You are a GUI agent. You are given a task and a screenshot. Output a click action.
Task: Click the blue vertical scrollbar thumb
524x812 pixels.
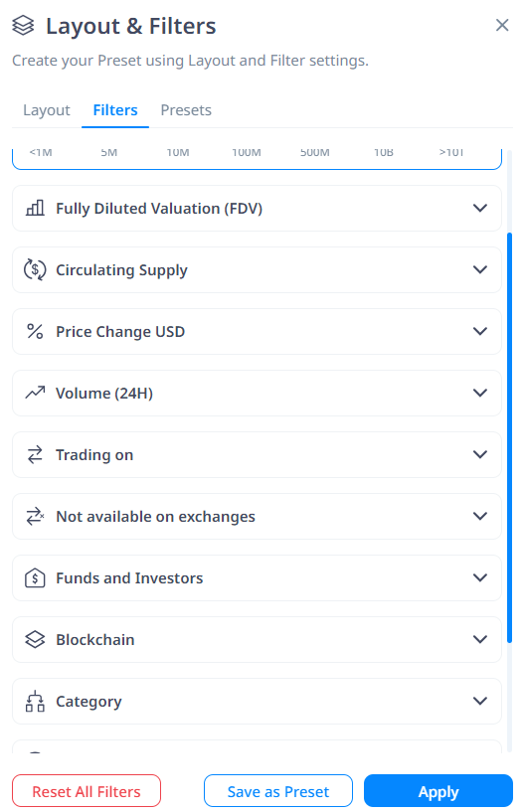pos(509,437)
